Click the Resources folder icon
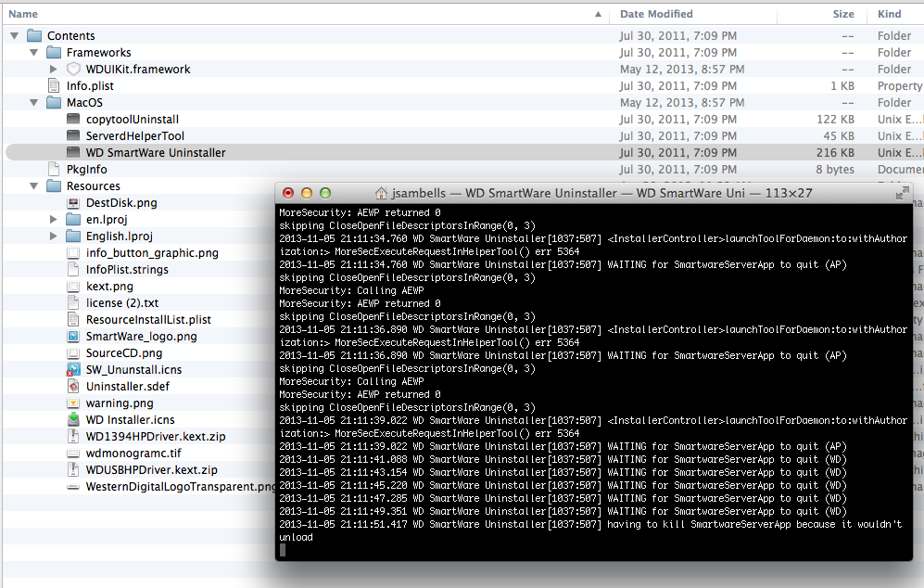 coord(54,185)
